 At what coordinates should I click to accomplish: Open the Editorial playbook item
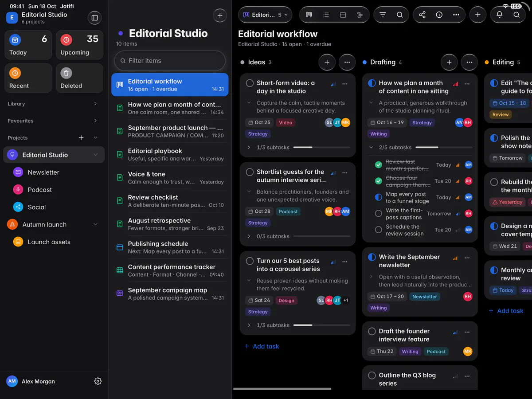[x=170, y=155]
